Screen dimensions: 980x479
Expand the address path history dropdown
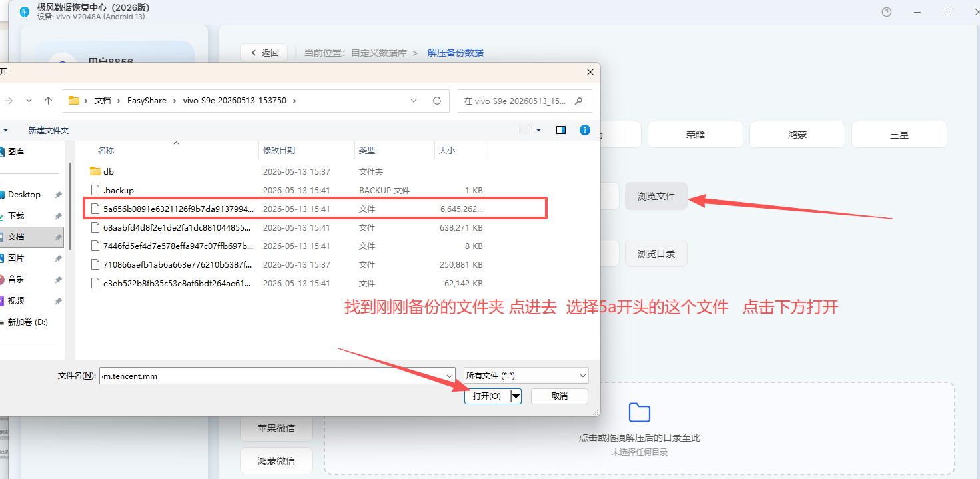click(414, 101)
